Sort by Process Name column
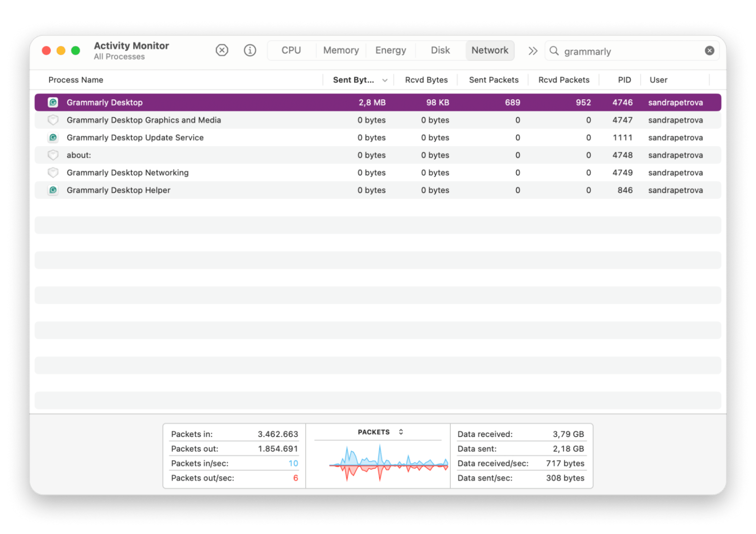 tap(76, 80)
